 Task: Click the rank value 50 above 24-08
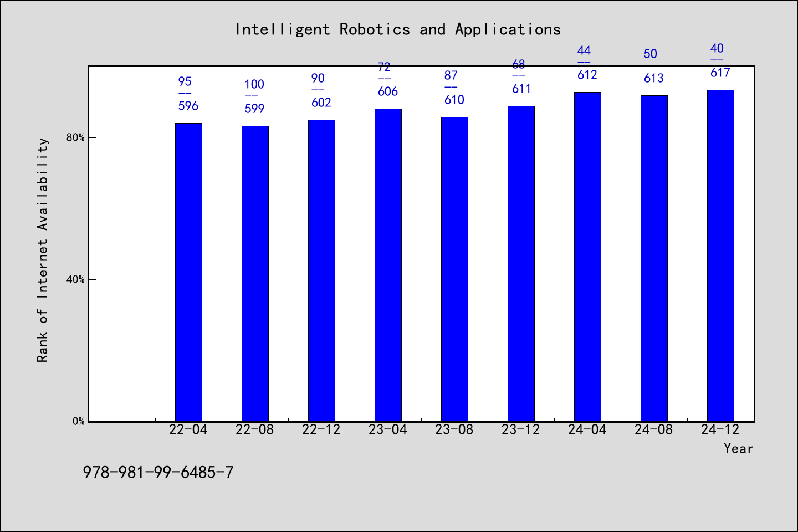coord(651,54)
